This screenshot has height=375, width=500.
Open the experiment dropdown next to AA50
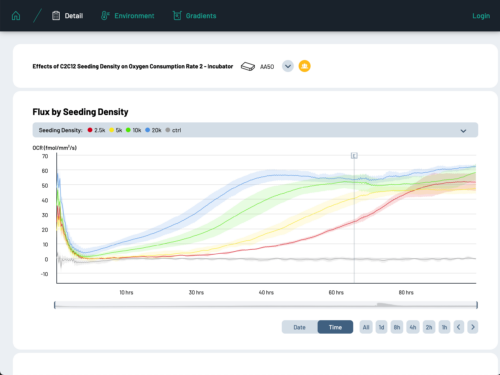(288, 66)
